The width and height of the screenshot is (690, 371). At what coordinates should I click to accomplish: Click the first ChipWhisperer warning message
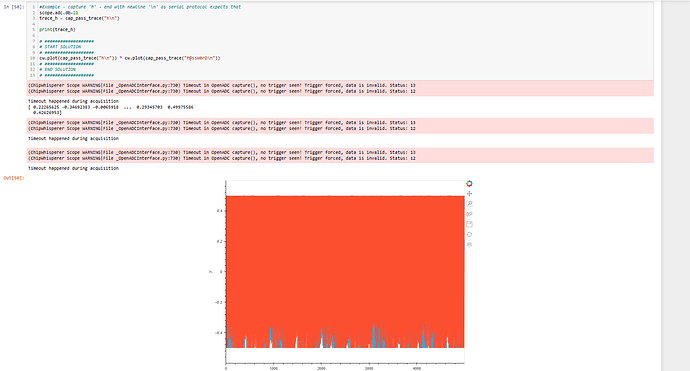(x=221, y=85)
